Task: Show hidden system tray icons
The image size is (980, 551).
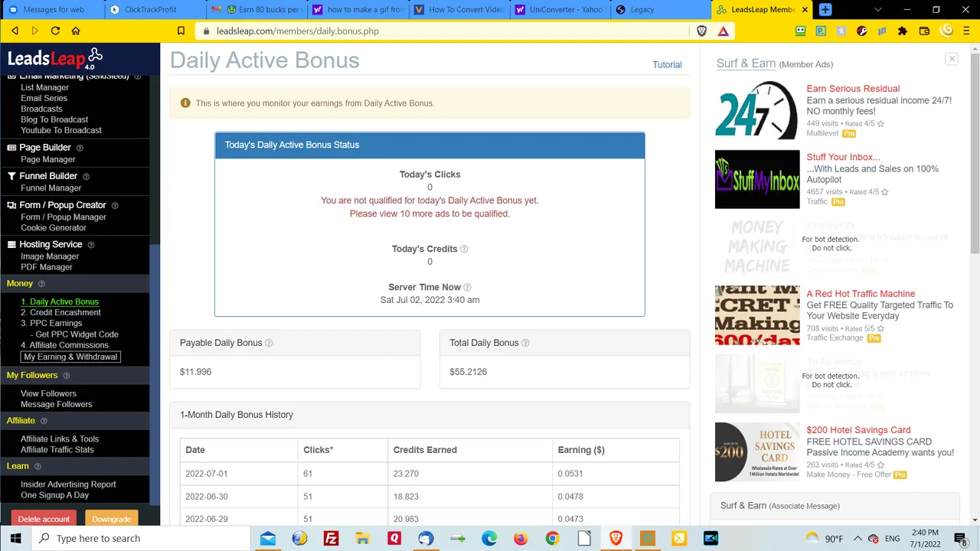Action: (857, 538)
